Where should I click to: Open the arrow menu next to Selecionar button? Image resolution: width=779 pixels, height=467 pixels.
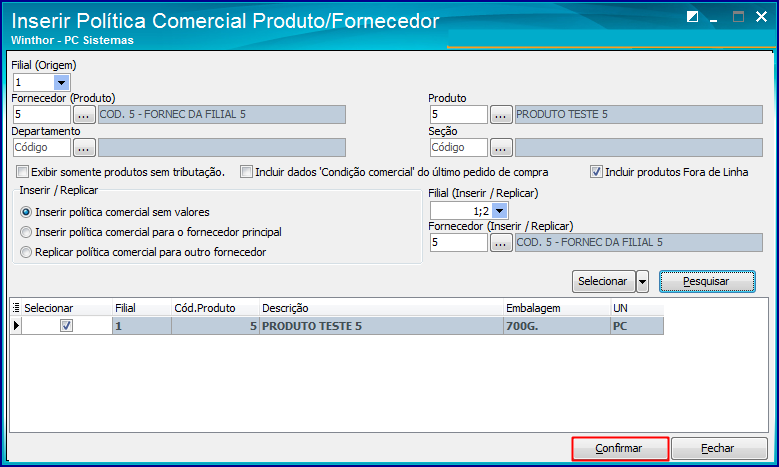[642, 282]
